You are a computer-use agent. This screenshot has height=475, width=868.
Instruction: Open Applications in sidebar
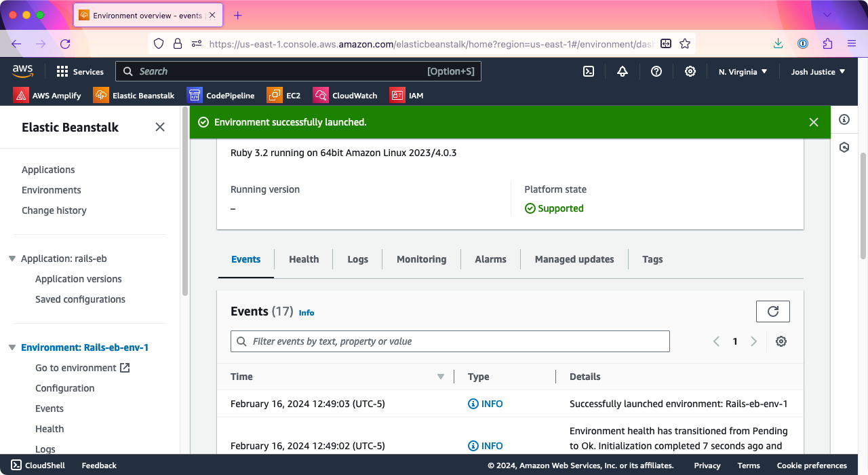pos(48,170)
